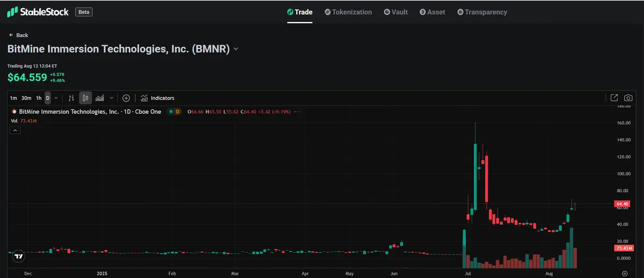Click the Beta badge
Viewport: 644px width, 278px height.
[x=83, y=12]
